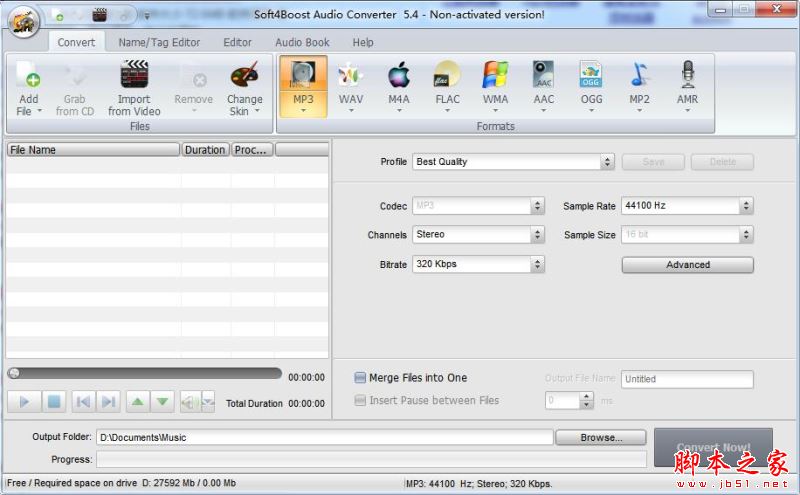Move selected file down in list

point(163,402)
